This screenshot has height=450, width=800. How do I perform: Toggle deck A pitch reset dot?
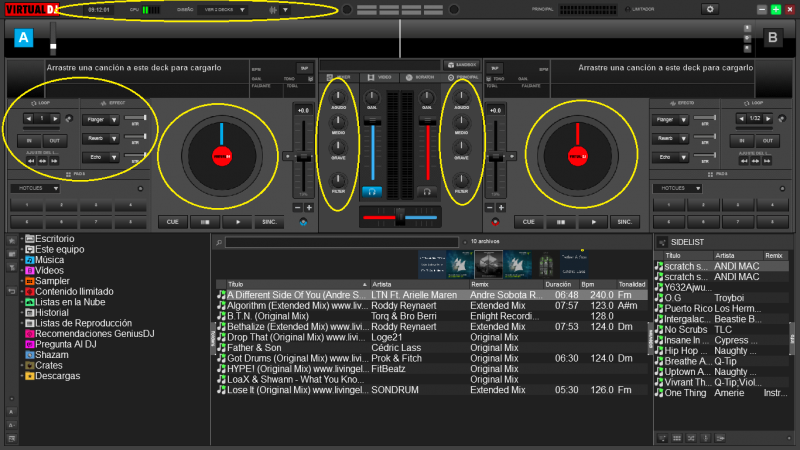tap(288, 157)
